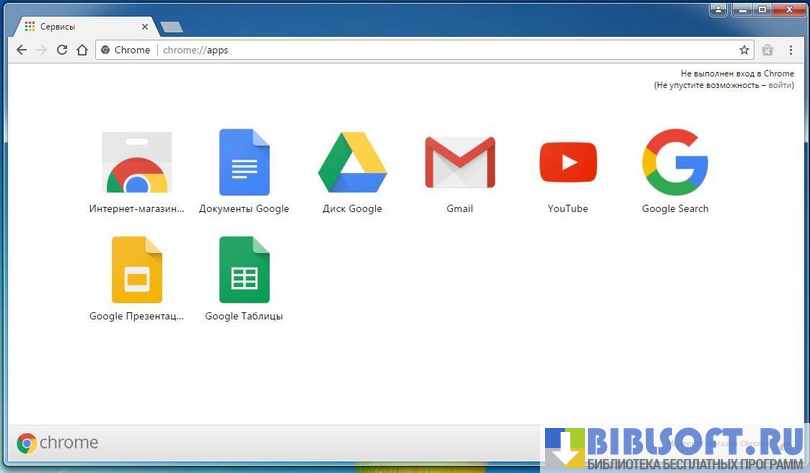Close the Сервисы tab
The height and width of the screenshot is (473, 810).
click(145, 26)
